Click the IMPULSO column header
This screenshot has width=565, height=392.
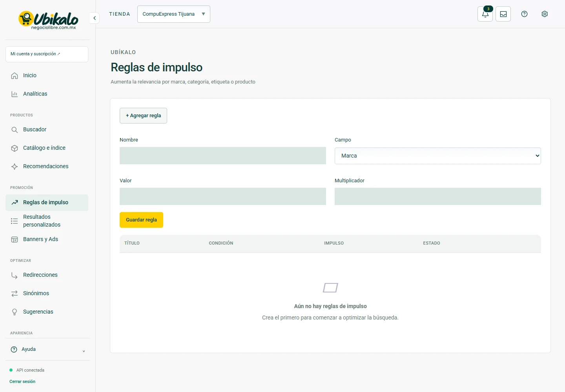(x=334, y=243)
